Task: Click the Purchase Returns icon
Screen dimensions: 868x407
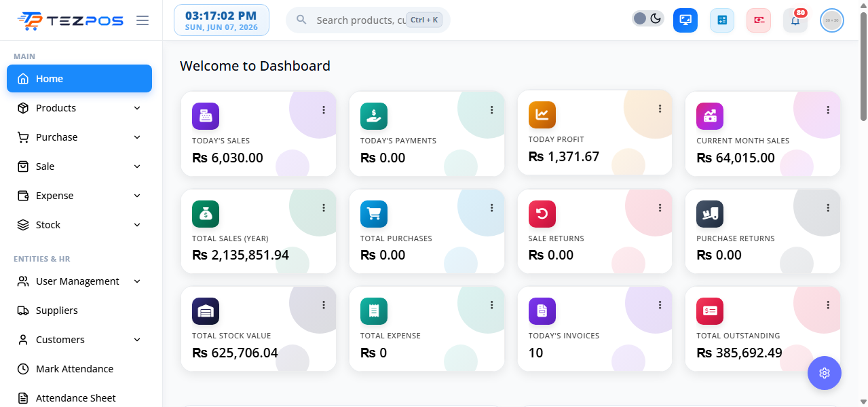Action: [x=710, y=214]
